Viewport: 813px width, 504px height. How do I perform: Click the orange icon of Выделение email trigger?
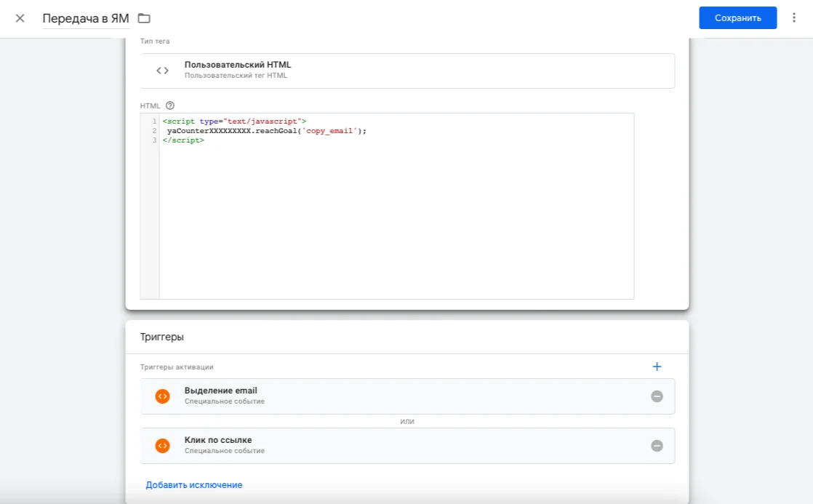tap(163, 396)
